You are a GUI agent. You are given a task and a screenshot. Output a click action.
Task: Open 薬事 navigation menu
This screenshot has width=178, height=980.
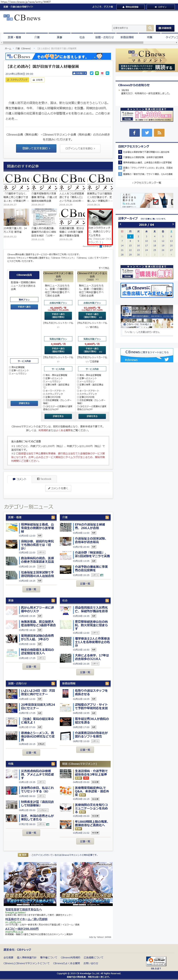59,37
